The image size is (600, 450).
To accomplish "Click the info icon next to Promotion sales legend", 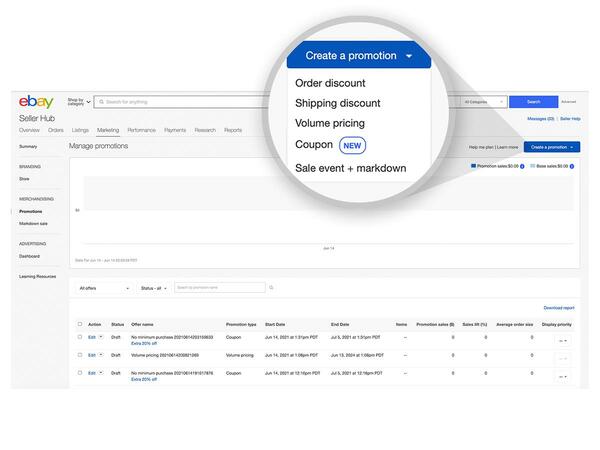I will (522, 166).
